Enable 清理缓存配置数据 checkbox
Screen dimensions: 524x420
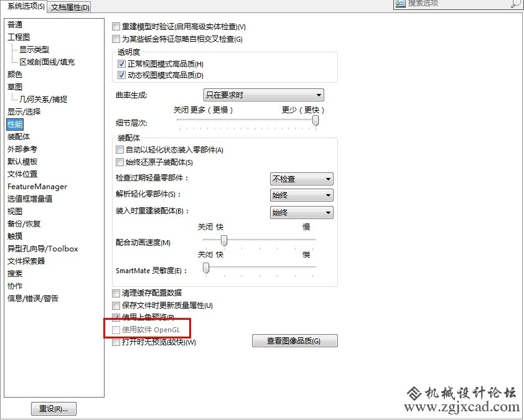point(116,293)
